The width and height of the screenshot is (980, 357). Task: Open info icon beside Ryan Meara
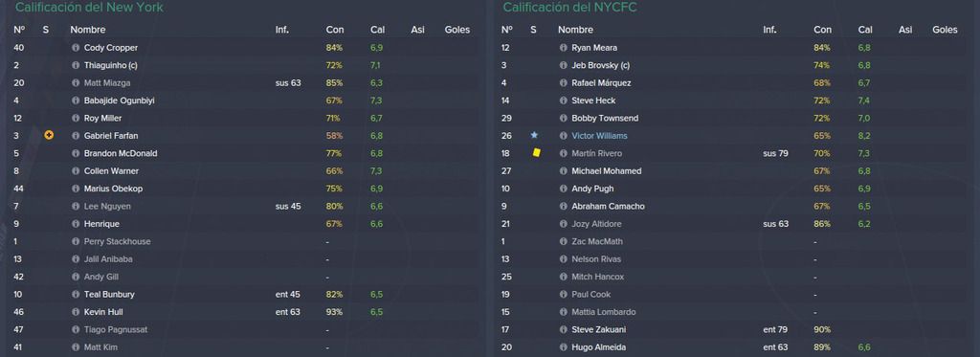pos(563,48)
